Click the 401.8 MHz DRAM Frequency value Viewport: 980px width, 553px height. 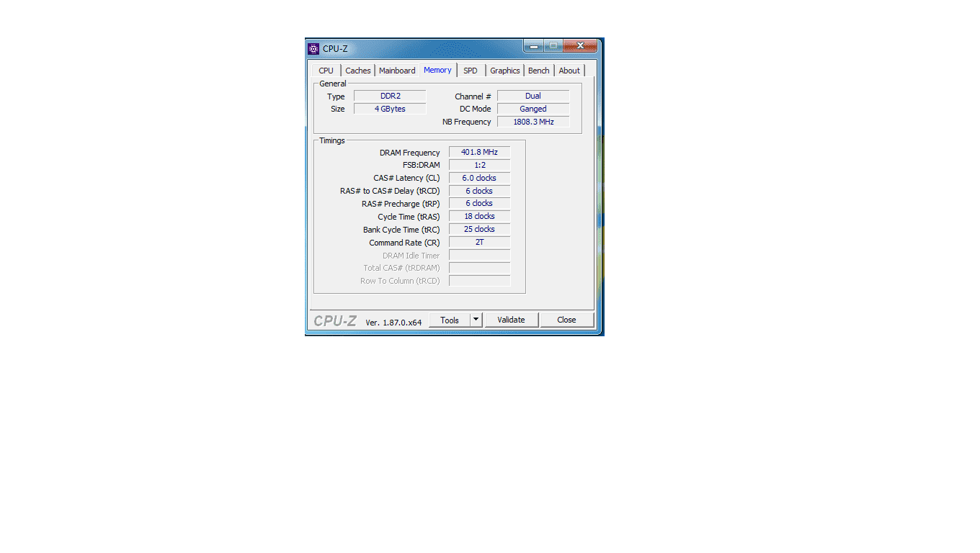[x=479, y=152]
